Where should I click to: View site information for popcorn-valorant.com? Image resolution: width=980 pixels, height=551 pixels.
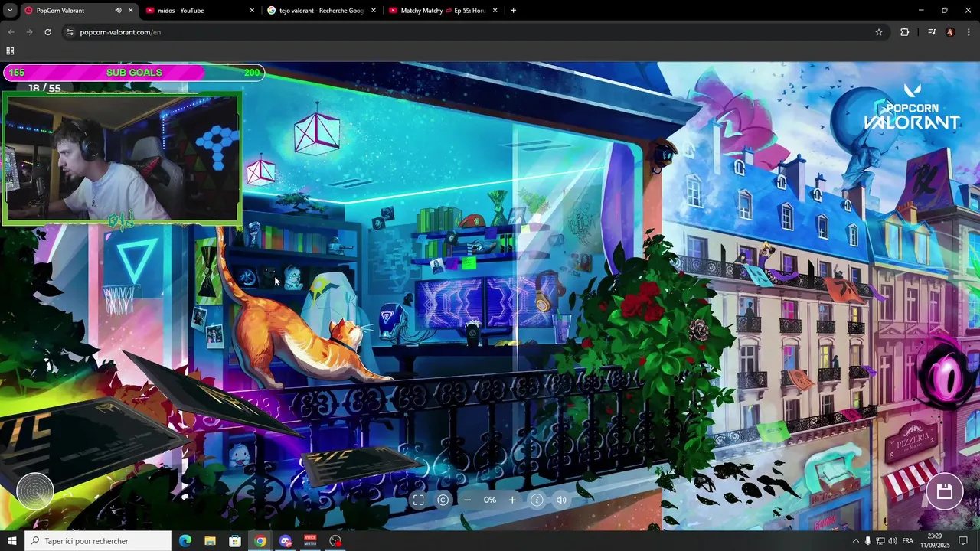point(70,32)
